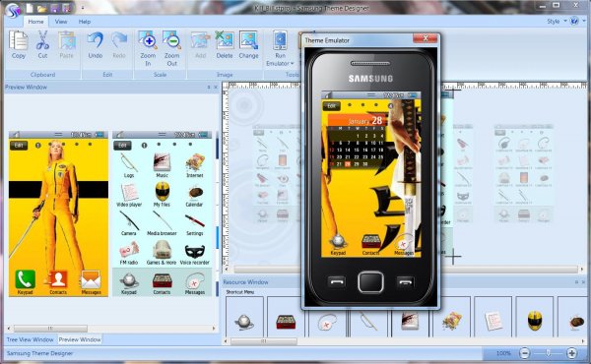Click Edit button in menu preview
This screenshot has width=591, height=364.
click(122, 146)
